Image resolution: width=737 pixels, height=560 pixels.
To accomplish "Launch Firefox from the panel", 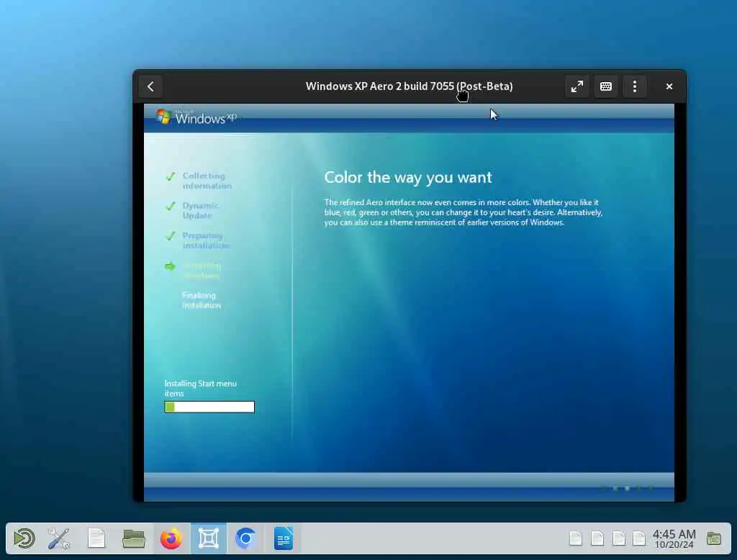I will point(171,538).
